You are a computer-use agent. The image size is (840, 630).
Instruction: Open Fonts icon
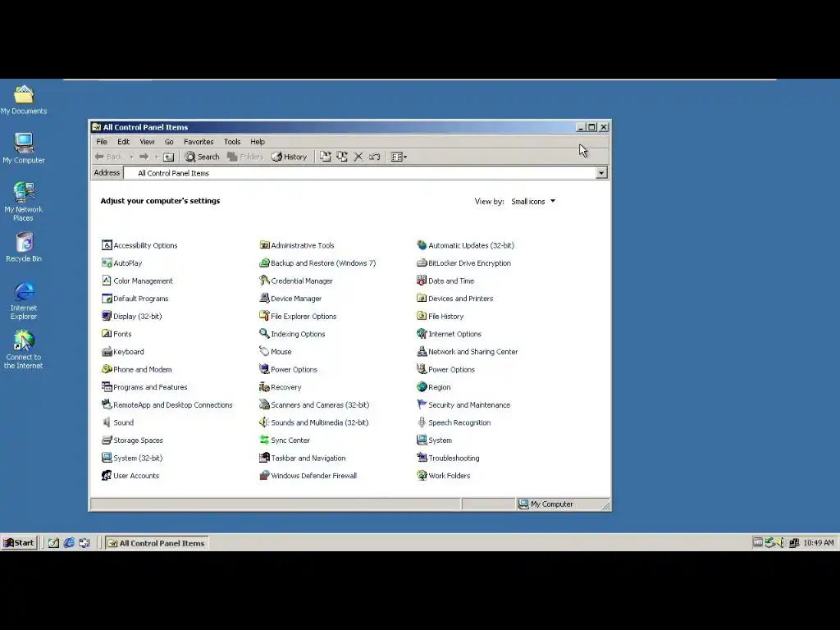tap(107, 333)
